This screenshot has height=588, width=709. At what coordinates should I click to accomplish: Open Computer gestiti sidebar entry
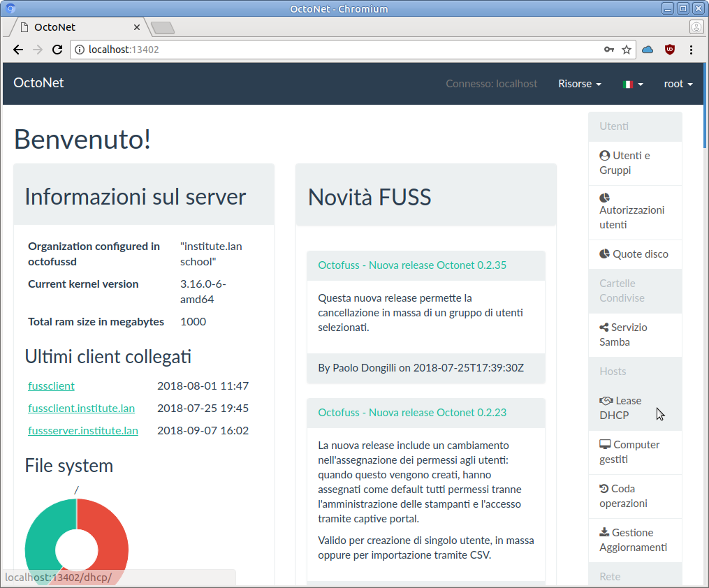(x=635, y=453)
